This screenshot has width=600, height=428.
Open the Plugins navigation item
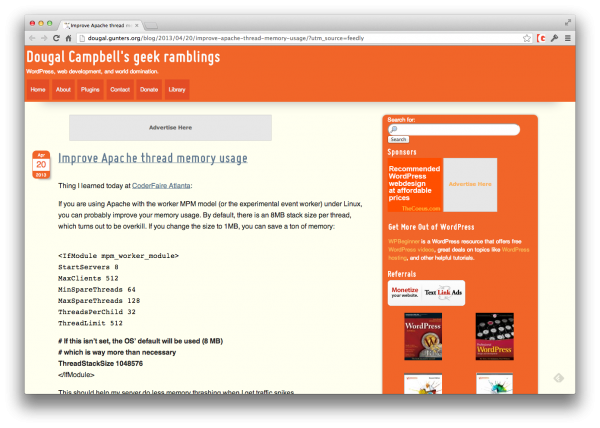[90, 90]
